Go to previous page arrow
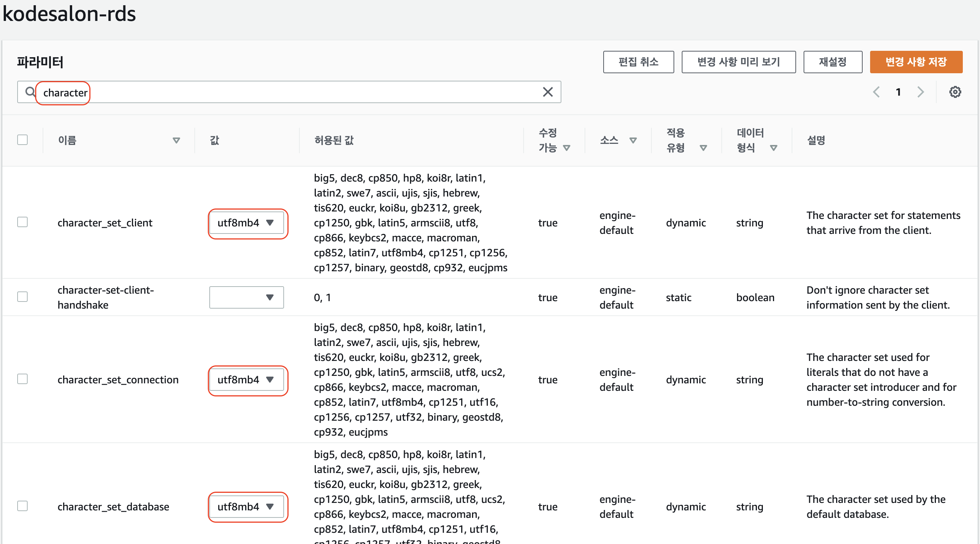 coord(876,92)
